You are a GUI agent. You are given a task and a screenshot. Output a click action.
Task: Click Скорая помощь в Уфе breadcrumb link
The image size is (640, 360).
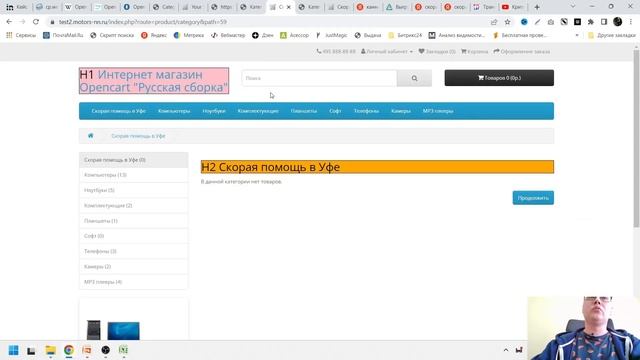coord(138,136)
